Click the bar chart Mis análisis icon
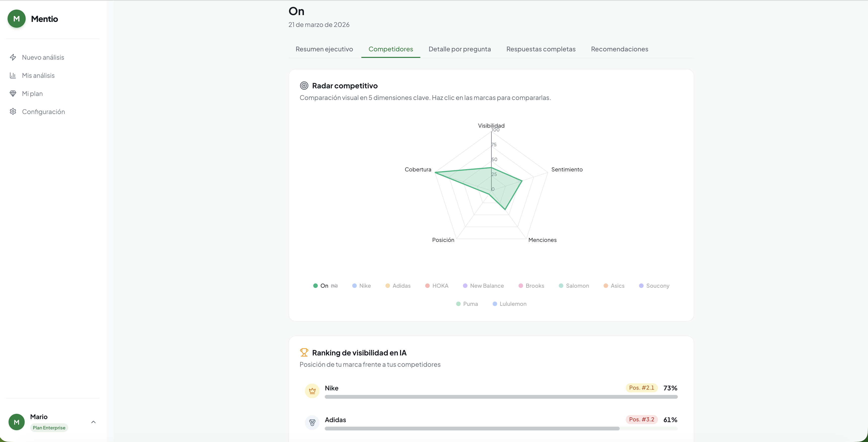The width and height of the screenshot is (868, 442). tap(13, 76)
